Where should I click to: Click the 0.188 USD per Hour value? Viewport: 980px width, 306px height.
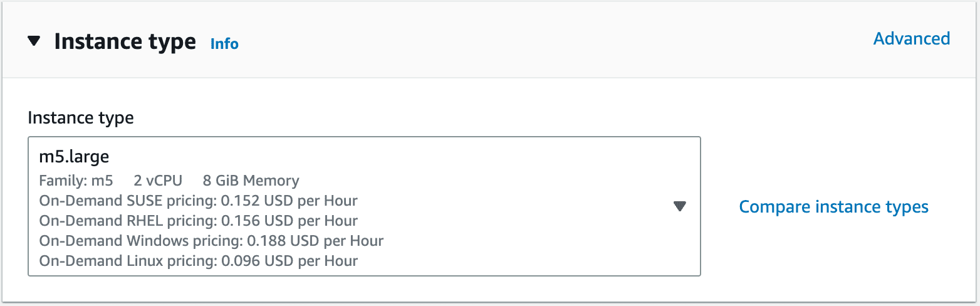tap(315, 241)
